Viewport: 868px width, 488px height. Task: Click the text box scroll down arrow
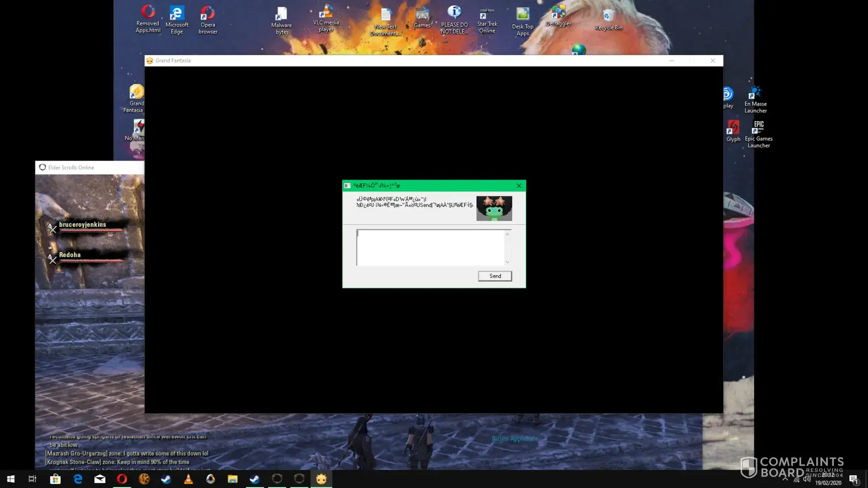pos(508,262)
